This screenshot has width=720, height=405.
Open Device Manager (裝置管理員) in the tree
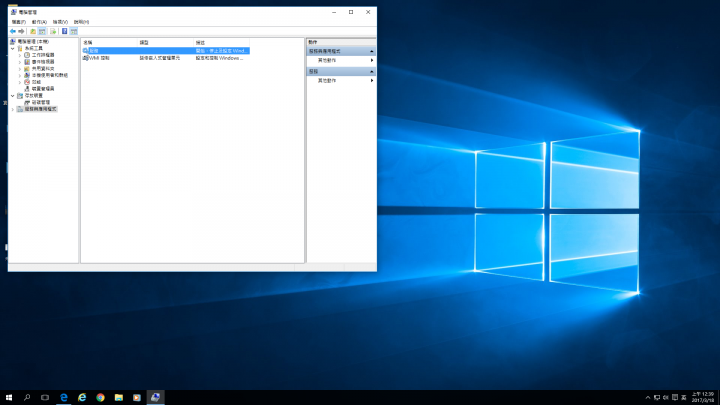click(43, 89)
